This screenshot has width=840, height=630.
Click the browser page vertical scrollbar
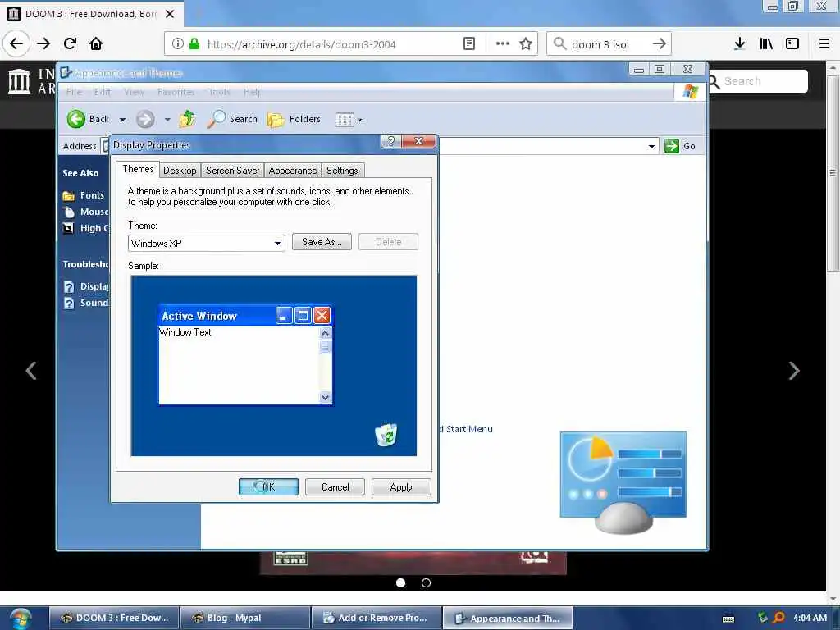pyautogui.click(x=833, y=172)
